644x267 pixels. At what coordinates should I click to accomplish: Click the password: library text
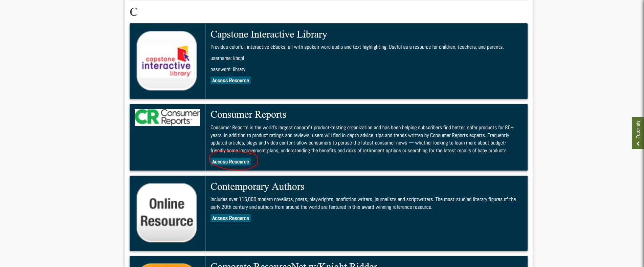pyautogui.click(x=228, y=69)
